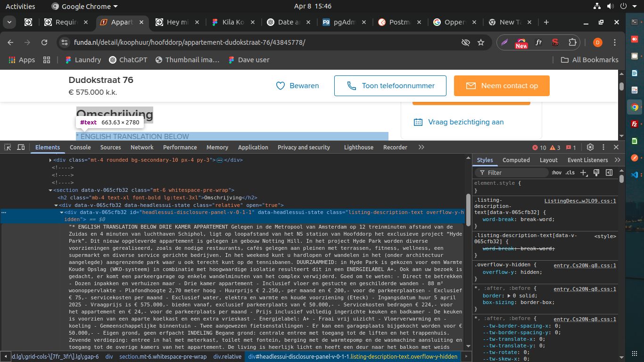This screenshot has height=362, width=644.
Task: Click the Toon telefoonnummer button
Action: point(390,86)
